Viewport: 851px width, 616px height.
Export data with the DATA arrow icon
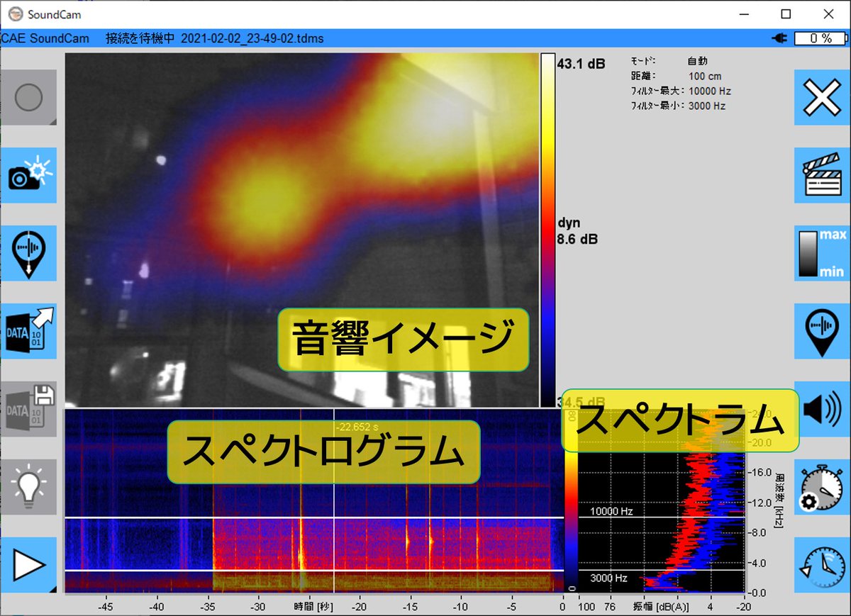click(28, 331)
